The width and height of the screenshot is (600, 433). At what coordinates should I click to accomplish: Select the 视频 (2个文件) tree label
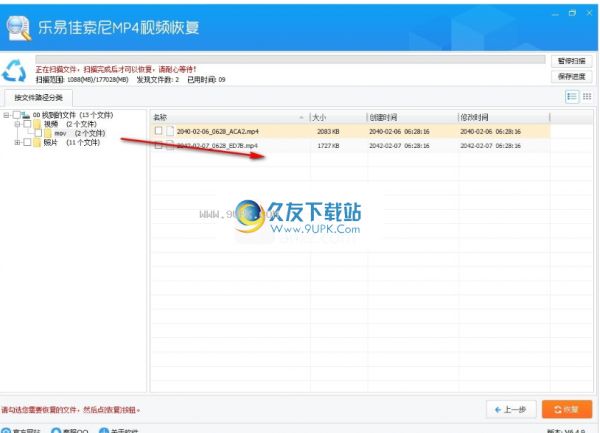click(70, 124)
